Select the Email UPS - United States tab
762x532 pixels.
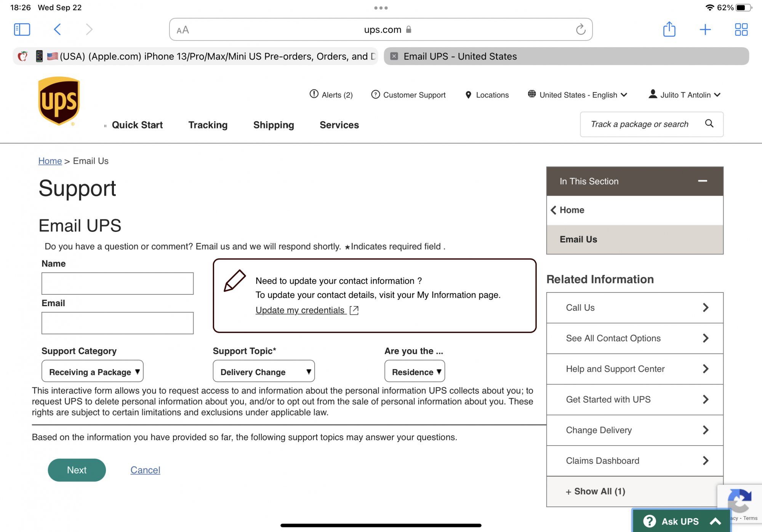pyautogui.click(x=566, y=56)
